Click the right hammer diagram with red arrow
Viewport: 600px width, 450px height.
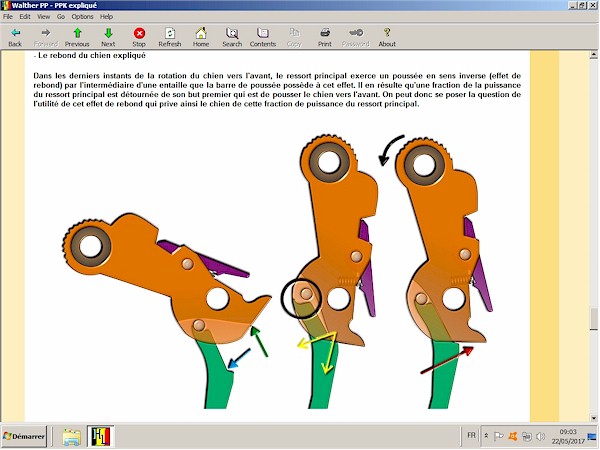(x=437, y=271)
